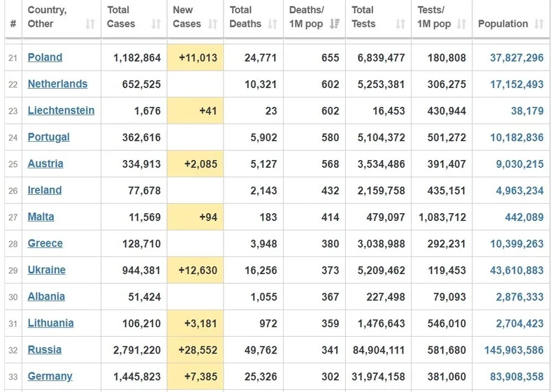Click Albania population 2,876,333
The height and width of the screenshot is (392, 559).
[x=520, y=297]
